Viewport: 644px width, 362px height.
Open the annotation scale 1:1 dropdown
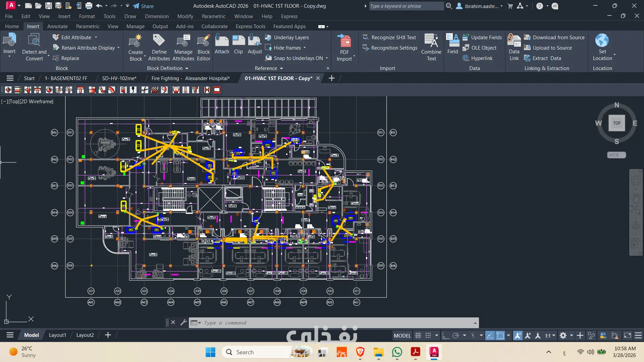(x=550, y=336)
